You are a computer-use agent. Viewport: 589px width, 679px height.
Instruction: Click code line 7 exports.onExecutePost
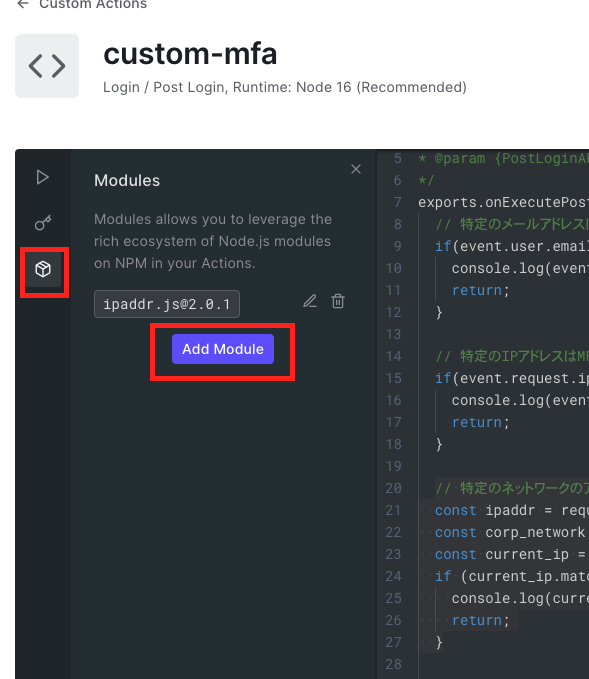coord(503,202)
